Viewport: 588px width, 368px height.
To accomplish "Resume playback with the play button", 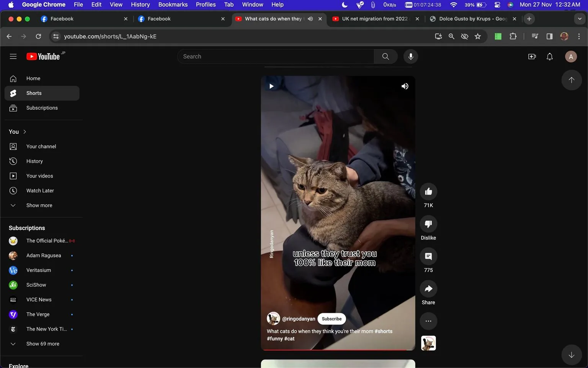I will [271, 86].
